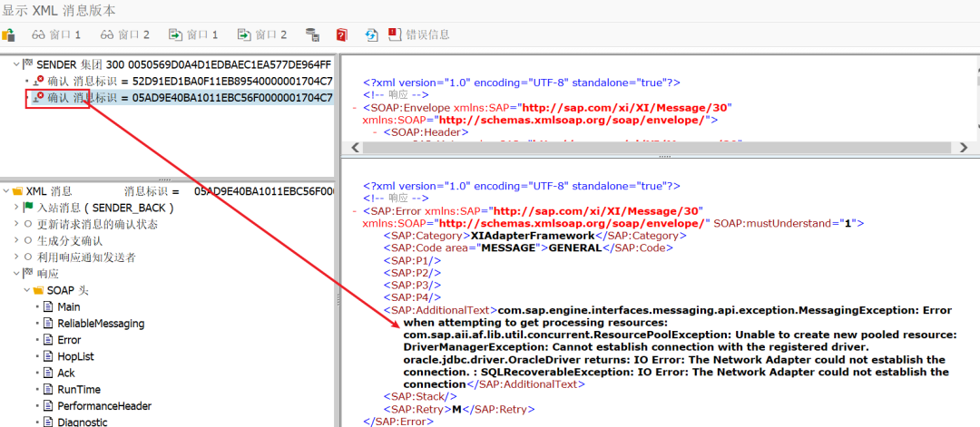Screen dimensions: 980x427
Task: Expand 入站消息 (SENDER_BACK) node
Action: pyautogui.click(x=16, y=208)
